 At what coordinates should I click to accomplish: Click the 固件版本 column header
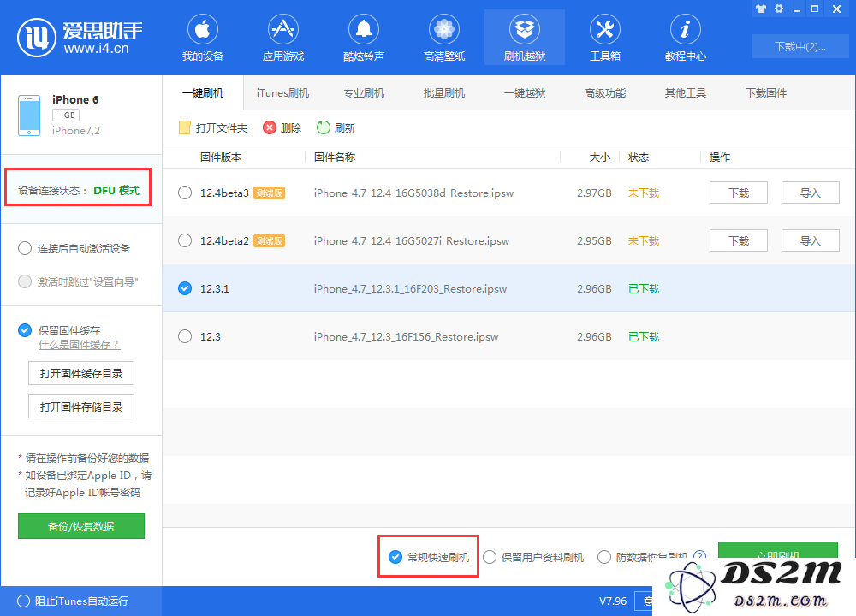221,157
